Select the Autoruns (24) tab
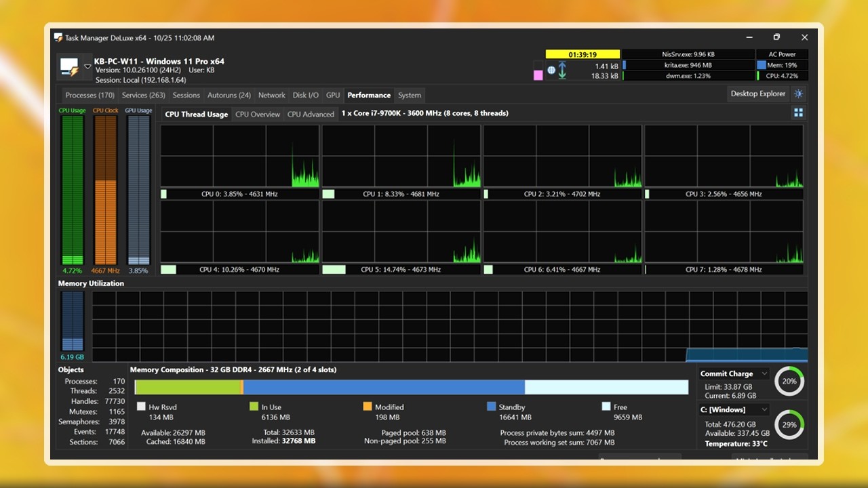 pyautogui.click(x=229, y=96)
